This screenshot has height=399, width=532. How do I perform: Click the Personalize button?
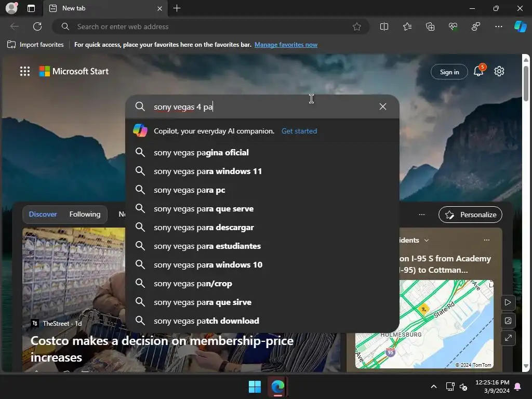(470, 215)
